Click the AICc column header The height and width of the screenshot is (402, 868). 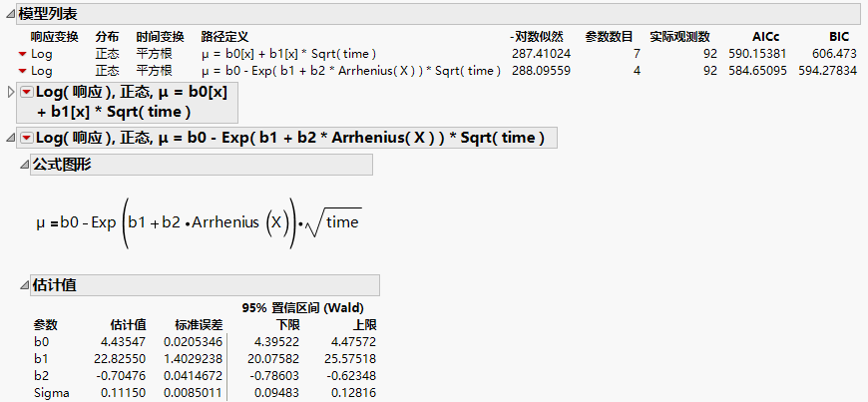(765, 36)
